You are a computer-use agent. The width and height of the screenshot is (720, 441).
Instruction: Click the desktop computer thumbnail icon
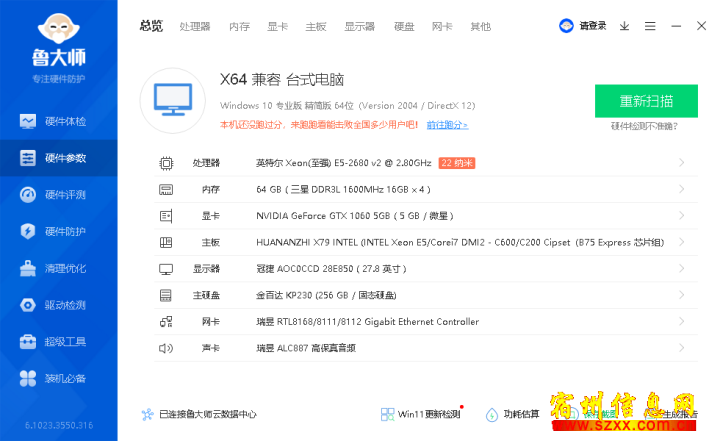coord(173,100)
